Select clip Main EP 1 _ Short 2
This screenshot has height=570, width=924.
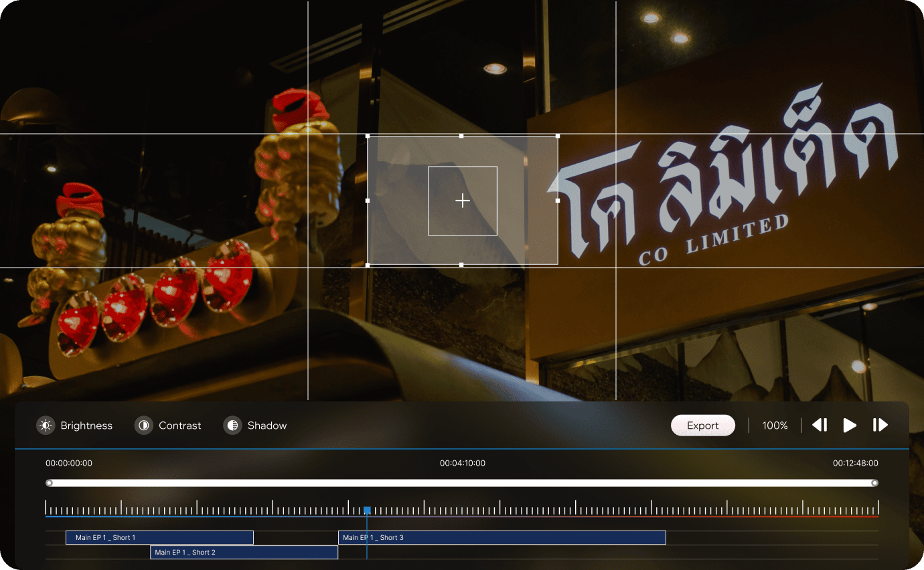pyautogui.click(x=244, y=553)
